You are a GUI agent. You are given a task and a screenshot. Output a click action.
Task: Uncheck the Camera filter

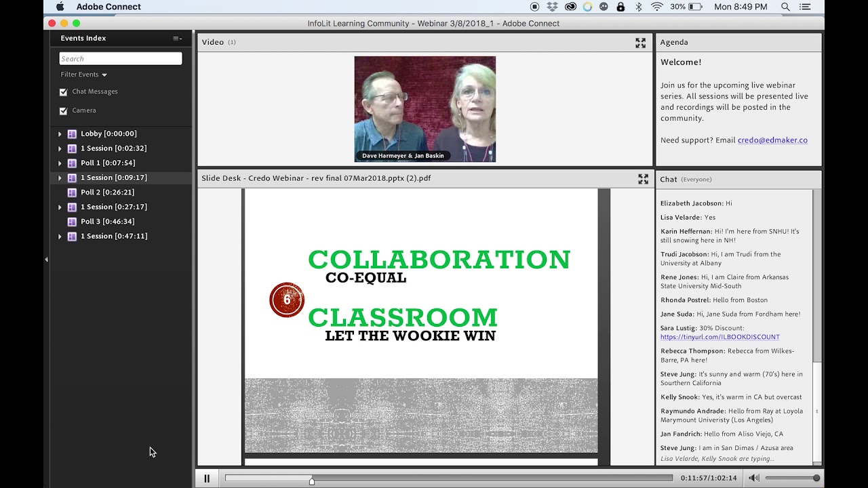(64, 110)
